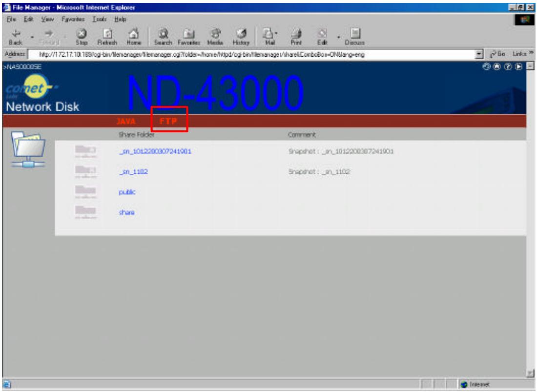Open the Help menu
This screenshot has width=537, height=392.
[x=120, y=19]
